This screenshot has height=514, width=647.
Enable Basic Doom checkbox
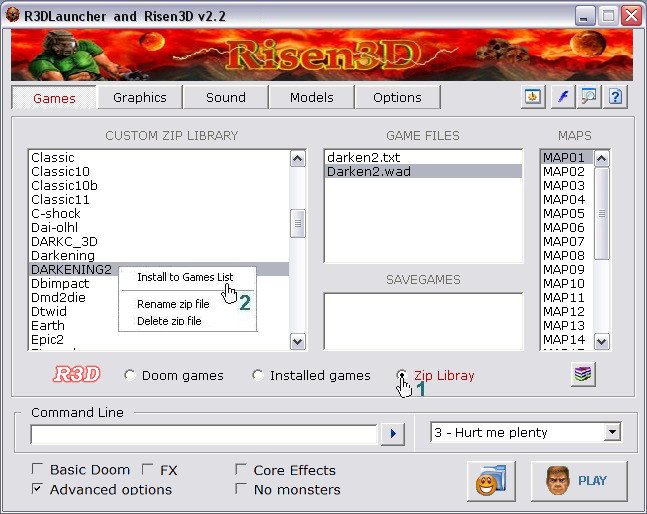pyautogui.click(x=37, y=469)
